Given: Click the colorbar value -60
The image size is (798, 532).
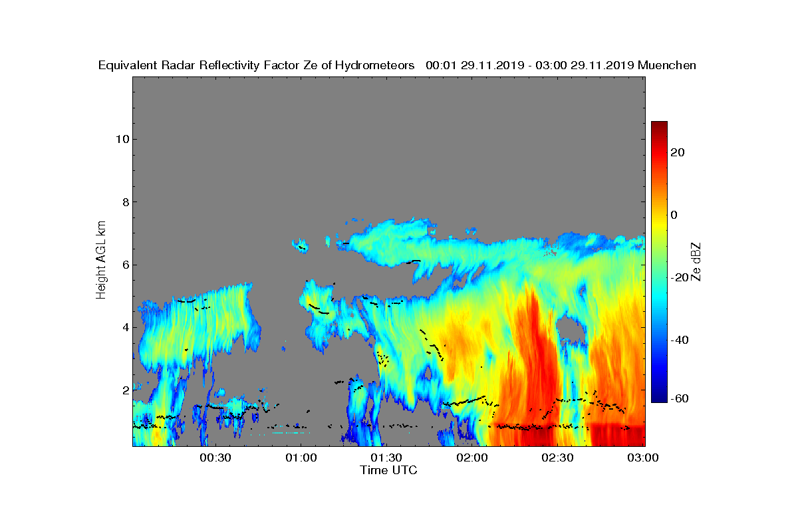Looking at the screenshot, I should (680, 398).
